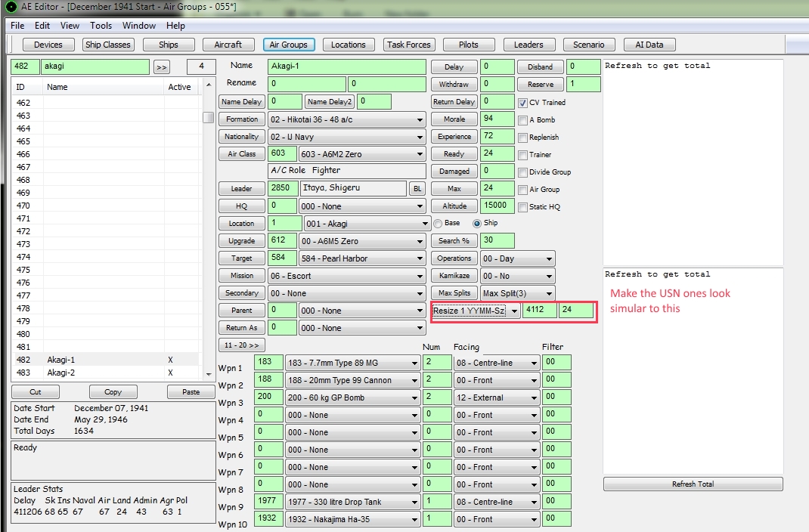Viewport: 809px width, 532px height.
Task: Click the list scrollbar down arrow
Action: pos(209,374)
